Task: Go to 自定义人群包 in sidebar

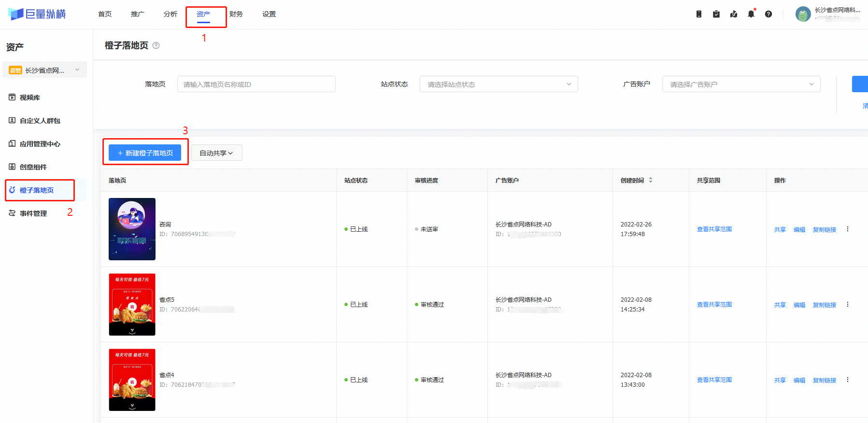Action: click(40, 121)
